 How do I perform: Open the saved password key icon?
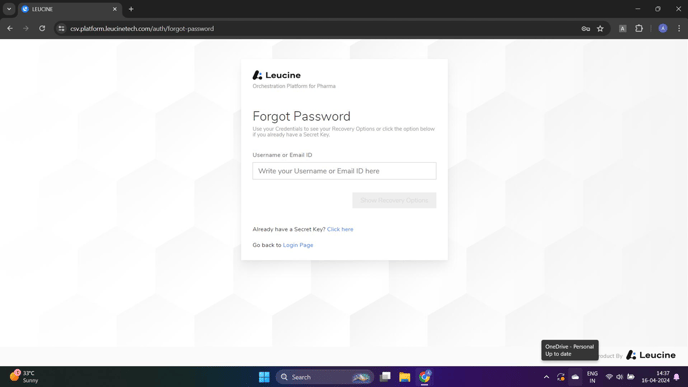[x=585, y=29]
